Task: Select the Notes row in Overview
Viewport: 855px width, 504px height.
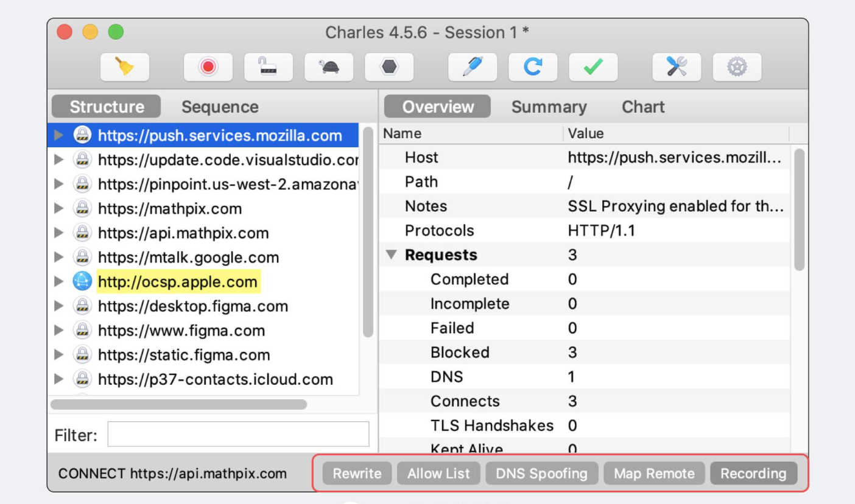Action: 585,206
